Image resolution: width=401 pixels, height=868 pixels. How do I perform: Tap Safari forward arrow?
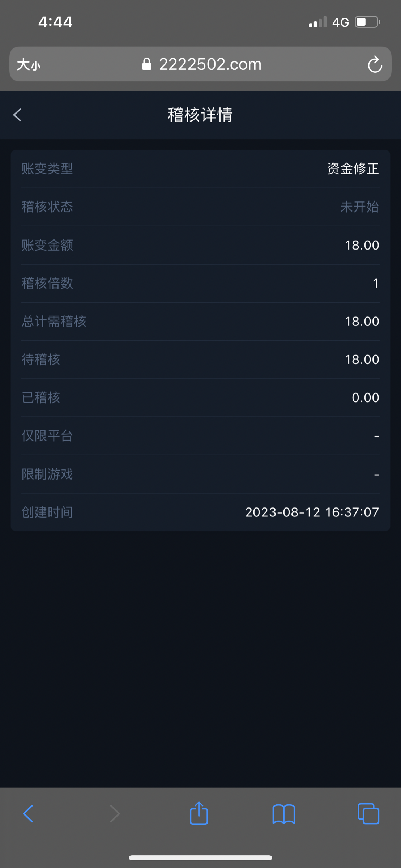pos(115,814)
